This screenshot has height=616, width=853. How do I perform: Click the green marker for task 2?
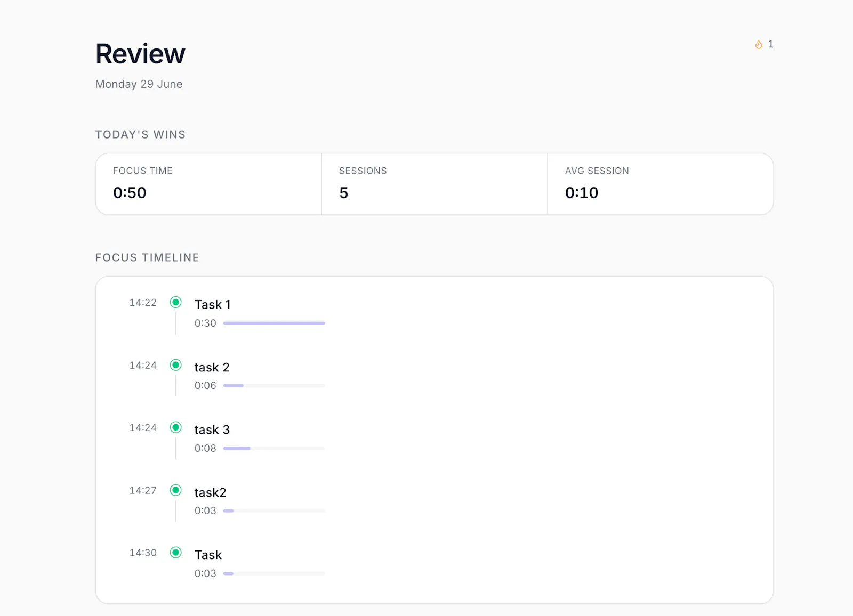[175, 365]
